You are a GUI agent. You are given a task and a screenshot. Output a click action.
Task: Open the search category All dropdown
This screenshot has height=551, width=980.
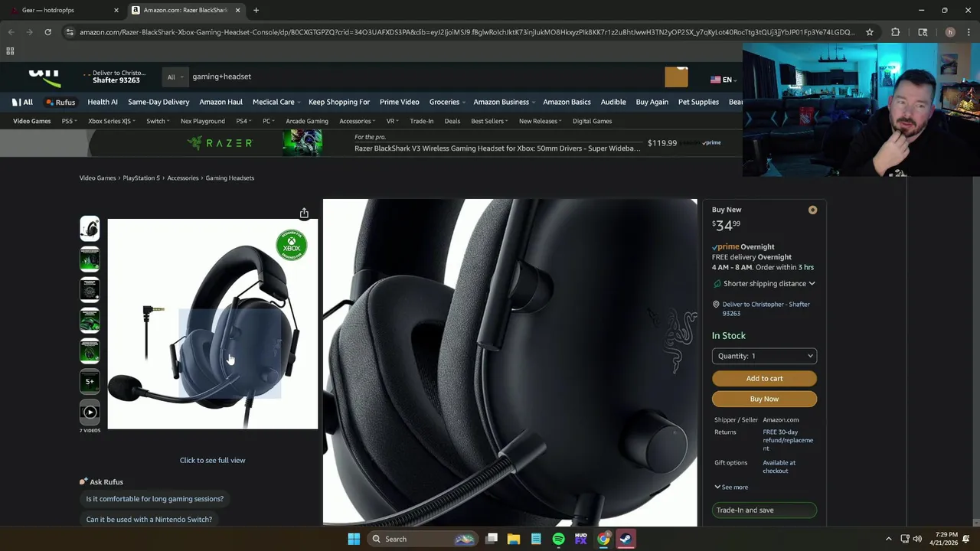pyautogui.click(x=175, y=77)
